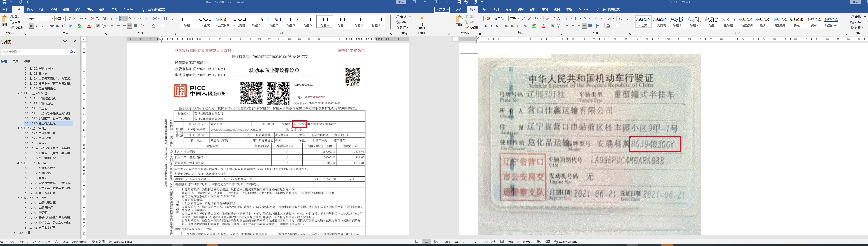Decrease font size in the right Word window
The image size is (868, 246).
(x=529, y=18)
